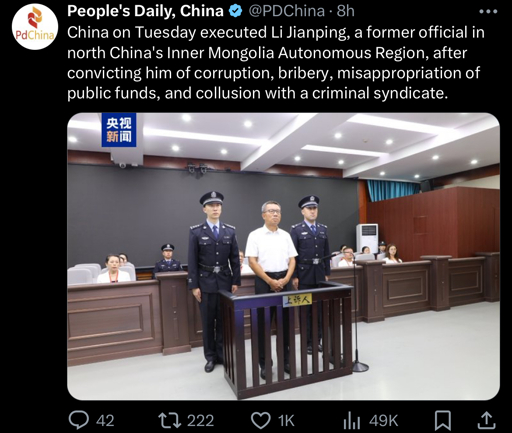Screen dimensions: 512x433
Task: Open the 8h post timestamp
Action: tap(345, 11)
